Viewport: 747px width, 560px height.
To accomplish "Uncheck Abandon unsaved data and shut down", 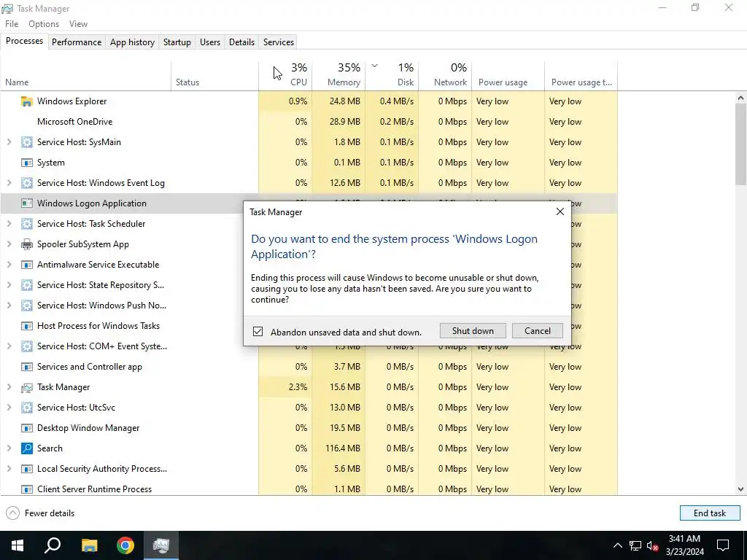I will 258,332.
